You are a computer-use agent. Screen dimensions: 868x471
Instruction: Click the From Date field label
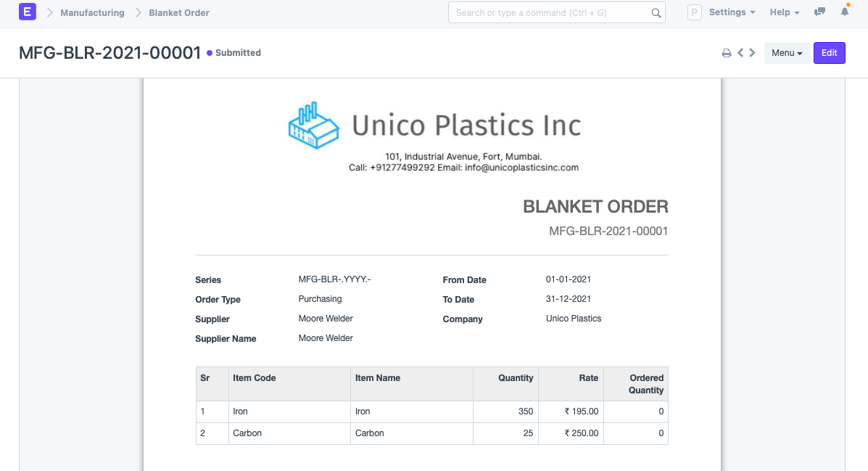tap(464, 280)
